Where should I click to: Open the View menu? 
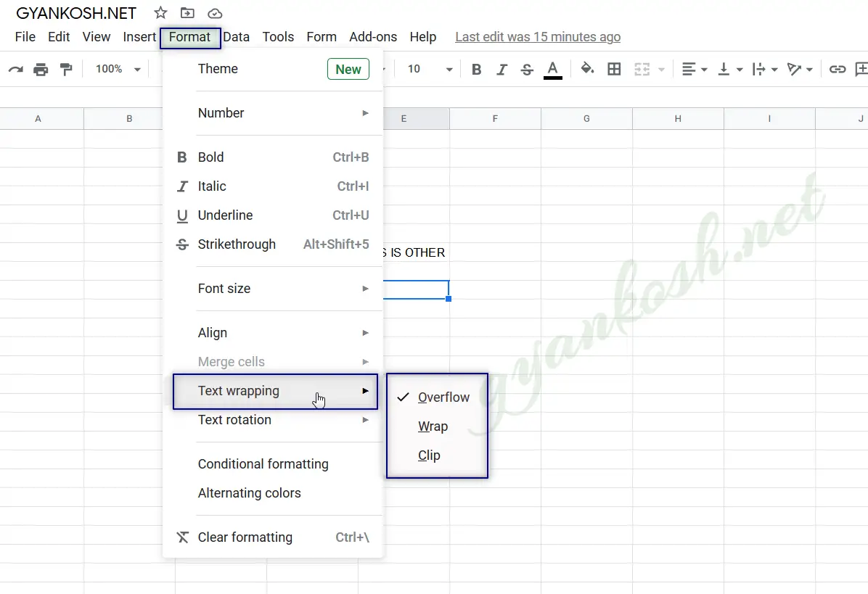97,37
